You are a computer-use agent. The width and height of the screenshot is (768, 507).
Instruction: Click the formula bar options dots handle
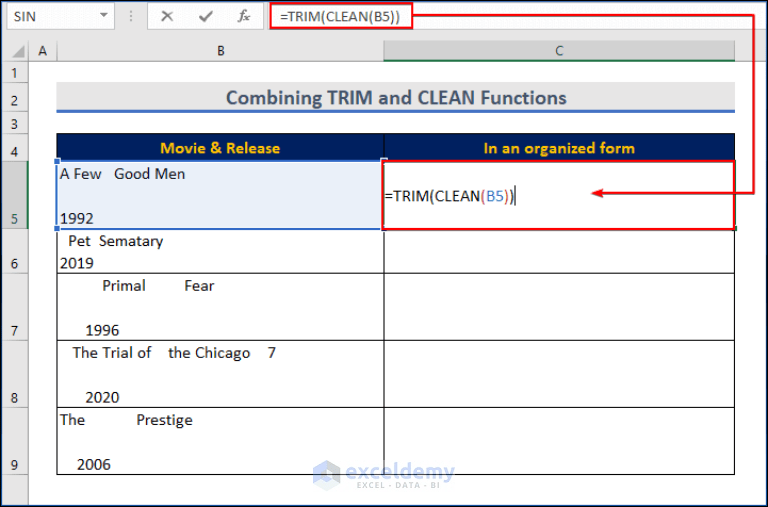(x=131, y=16)
